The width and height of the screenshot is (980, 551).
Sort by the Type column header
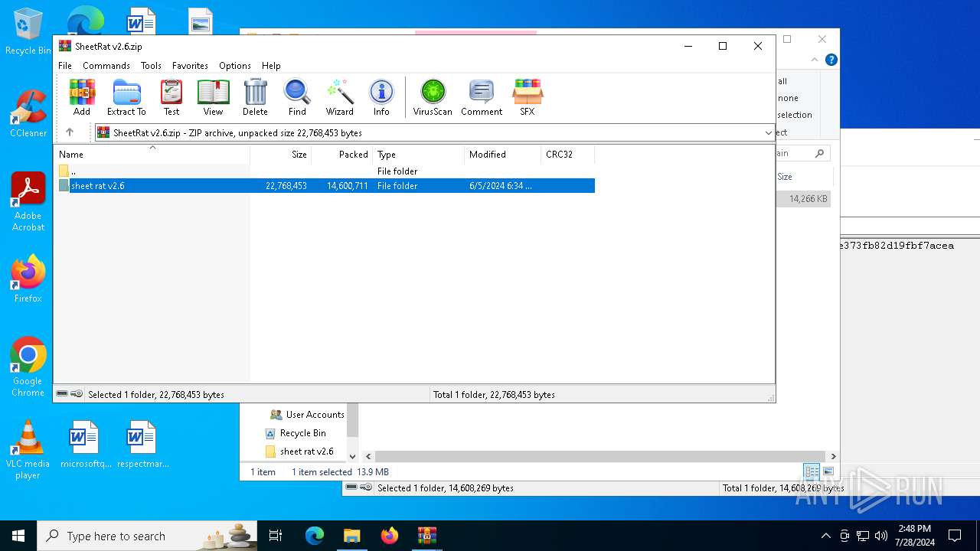419,154
